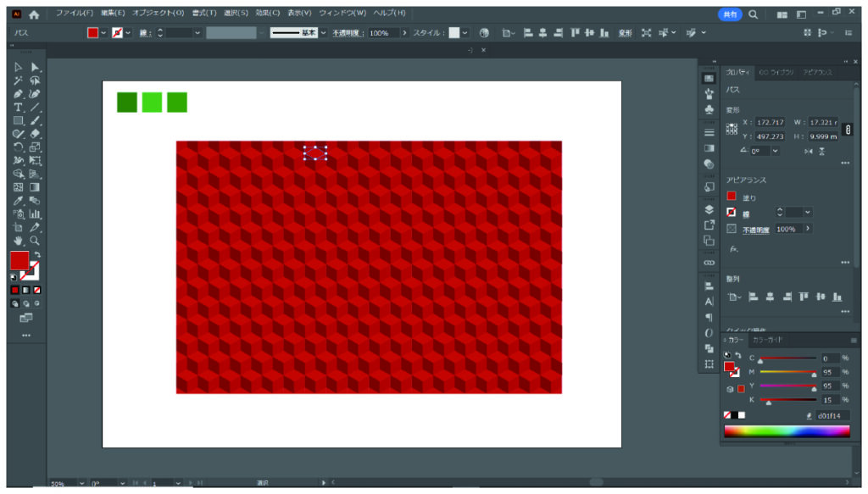Select the Paintbrush tool
The image size is (868, 494).
point(35,120)
